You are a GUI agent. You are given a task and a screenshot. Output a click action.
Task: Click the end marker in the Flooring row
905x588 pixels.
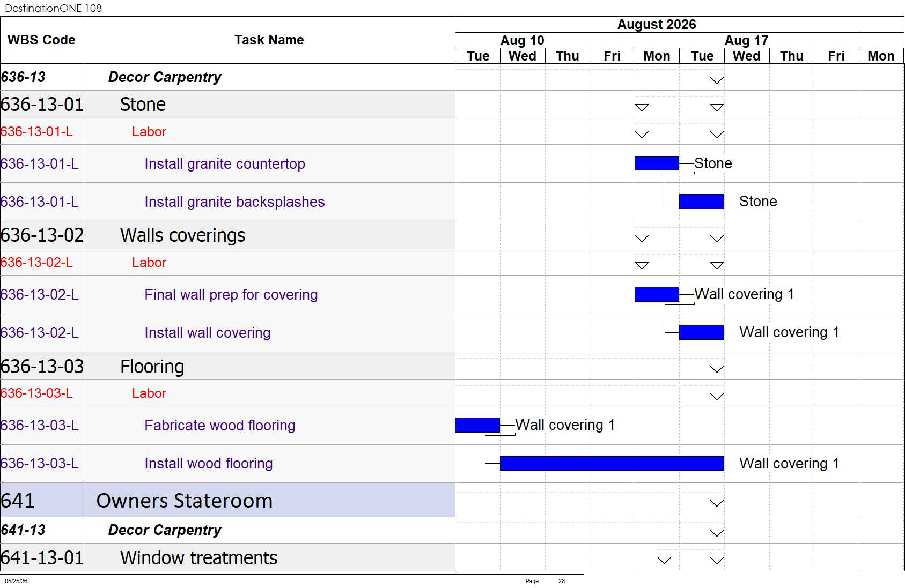tap(717, 369)
